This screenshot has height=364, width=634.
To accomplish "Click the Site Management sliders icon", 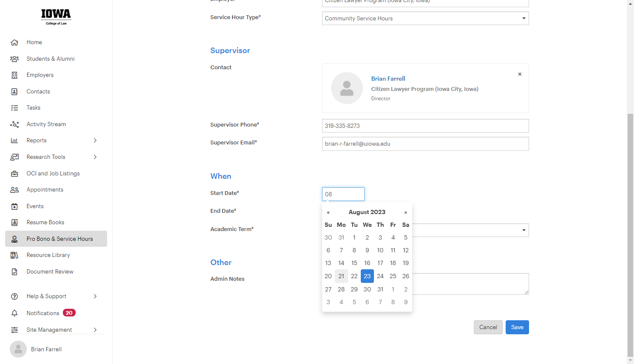I will 14,330.
